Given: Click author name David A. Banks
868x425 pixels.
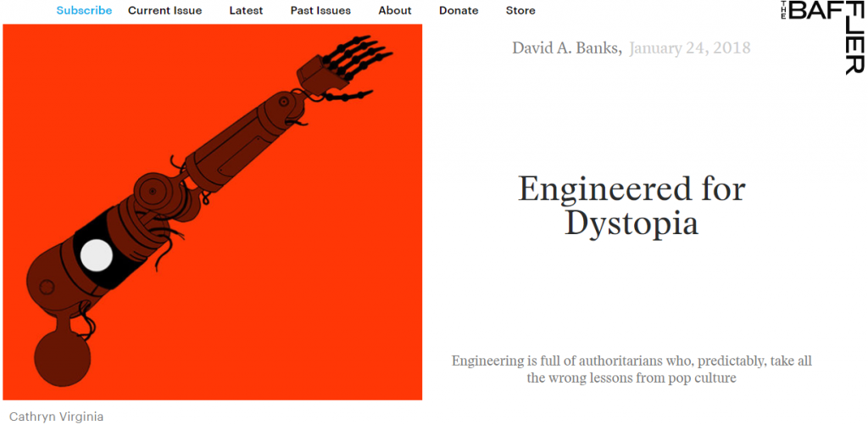Looking at the screenshot, I should click(567, 48).
